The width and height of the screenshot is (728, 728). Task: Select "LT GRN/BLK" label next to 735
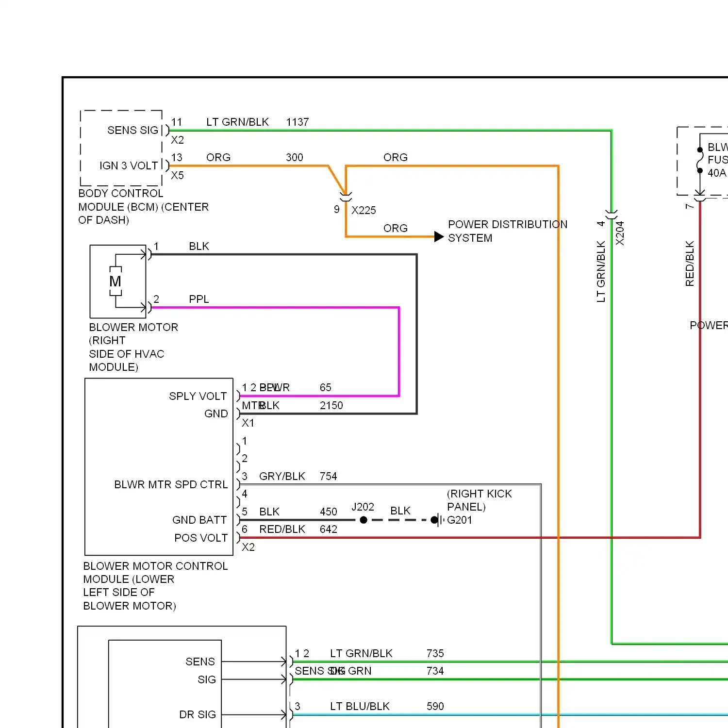[362, 654]
